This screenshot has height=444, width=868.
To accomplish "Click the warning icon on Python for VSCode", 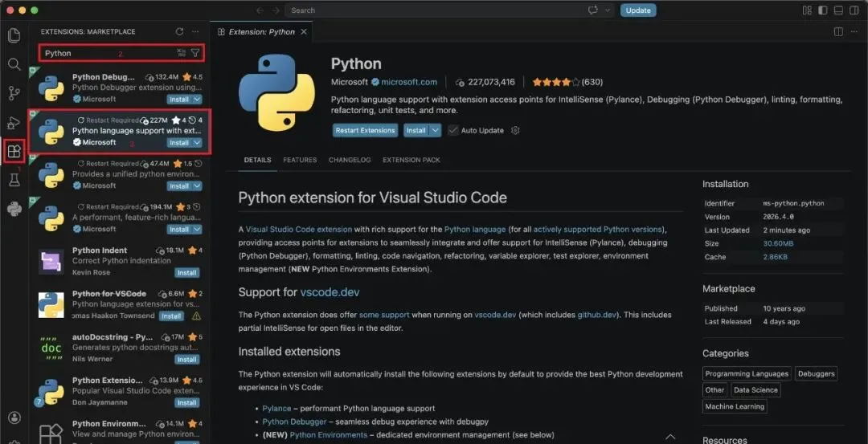I will tap(196, 316).
